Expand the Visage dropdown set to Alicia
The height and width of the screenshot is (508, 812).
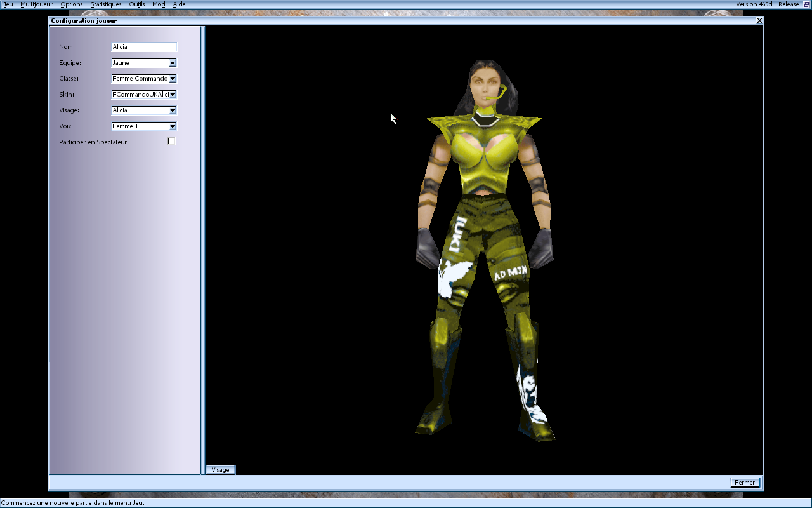tap(144, 110)
